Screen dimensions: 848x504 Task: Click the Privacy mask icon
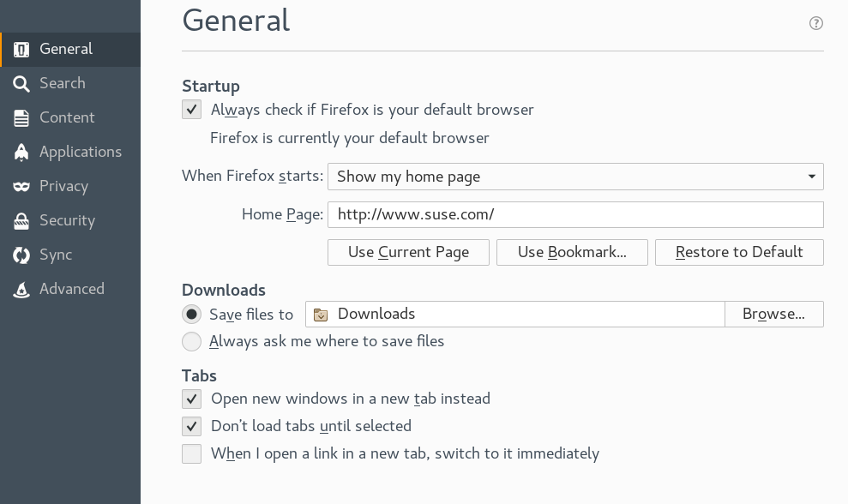[21, 186]
